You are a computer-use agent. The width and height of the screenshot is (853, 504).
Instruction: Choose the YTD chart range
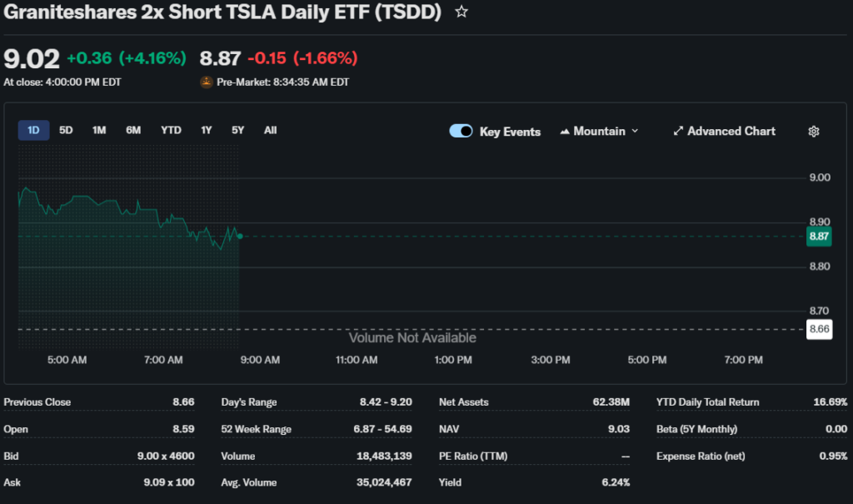pos(171,130)
